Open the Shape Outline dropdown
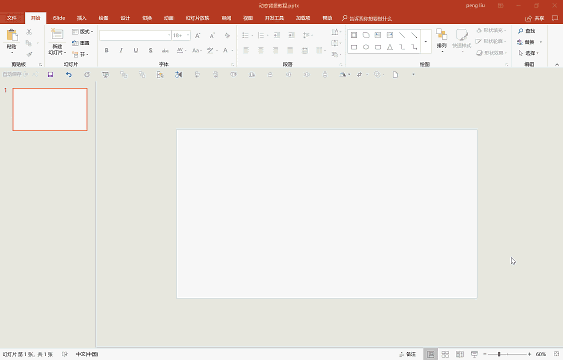 tap(491, 42)
